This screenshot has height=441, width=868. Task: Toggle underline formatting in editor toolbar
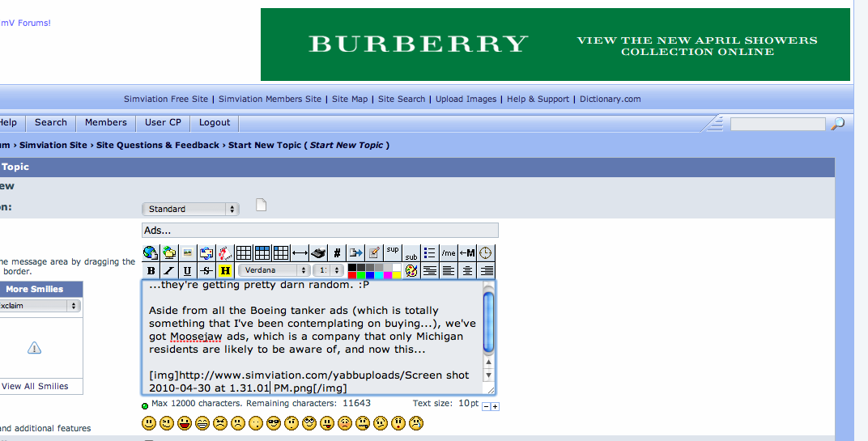pyautogui.click(x=188, y=270)
